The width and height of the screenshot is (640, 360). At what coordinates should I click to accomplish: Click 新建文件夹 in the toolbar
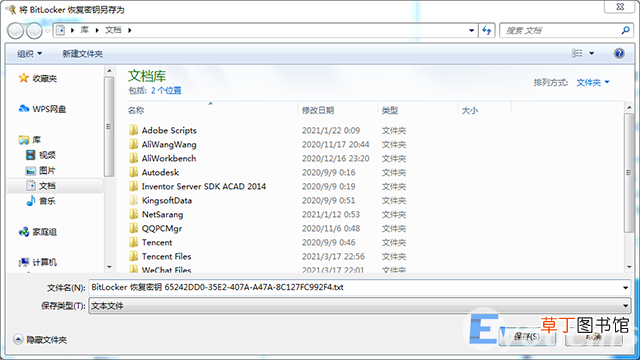pos(82,53)
